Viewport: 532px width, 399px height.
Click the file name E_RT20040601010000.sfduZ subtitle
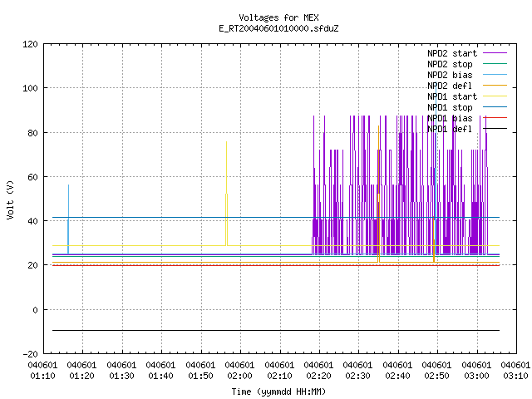point(278,28)
